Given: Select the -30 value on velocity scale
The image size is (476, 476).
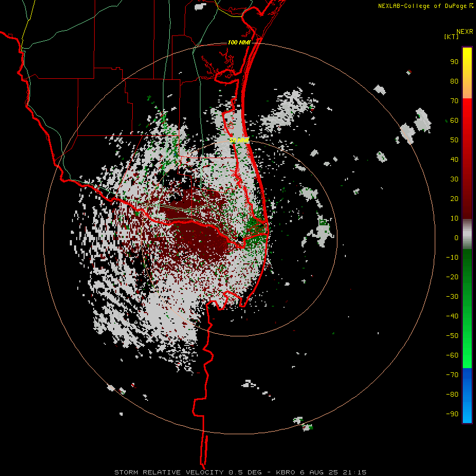Looking at the screenshot, I should [x=452, y=297].
